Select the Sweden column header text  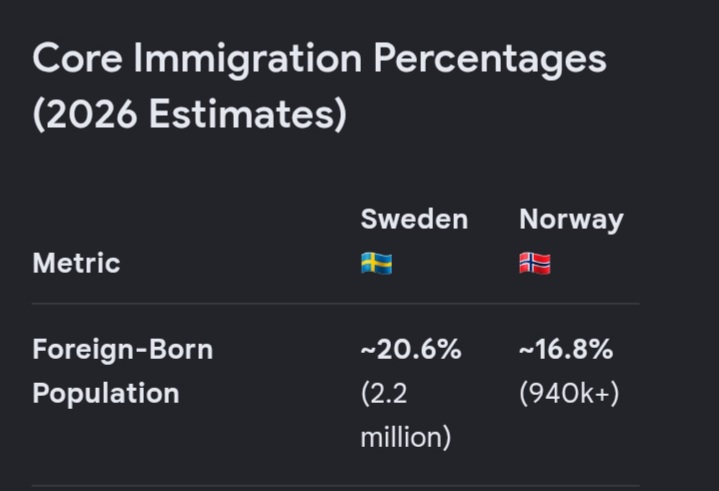click(414, 219)
